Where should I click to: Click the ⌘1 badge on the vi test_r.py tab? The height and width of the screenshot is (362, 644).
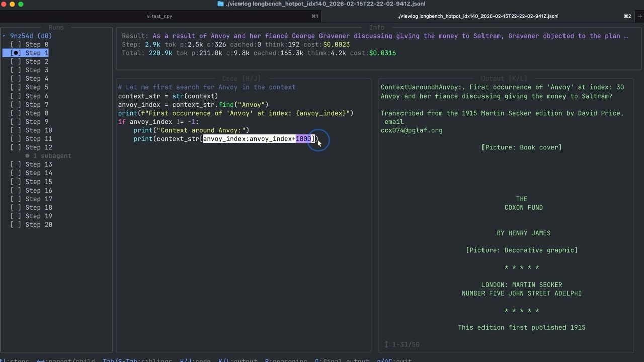[x=315, y=16]
